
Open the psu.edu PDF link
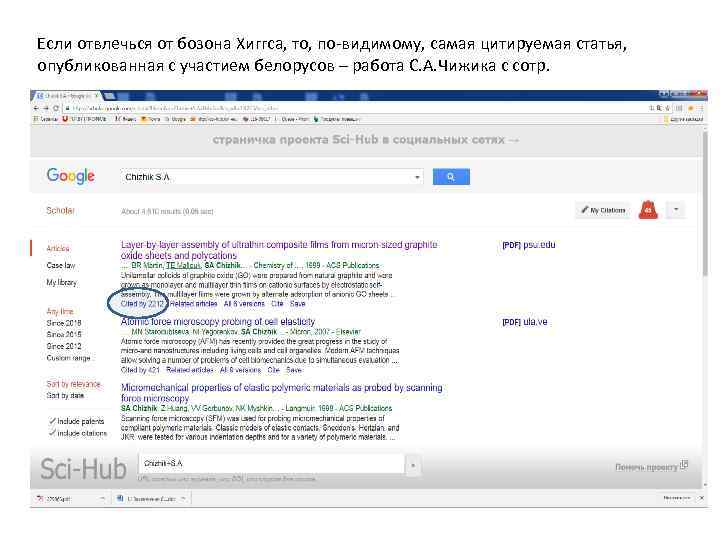click(529, 245)
